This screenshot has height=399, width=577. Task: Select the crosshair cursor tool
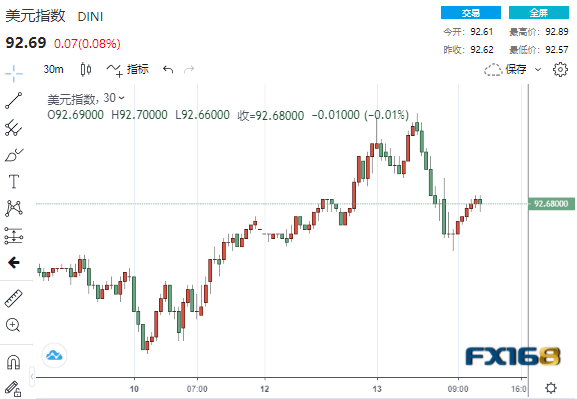14,73
